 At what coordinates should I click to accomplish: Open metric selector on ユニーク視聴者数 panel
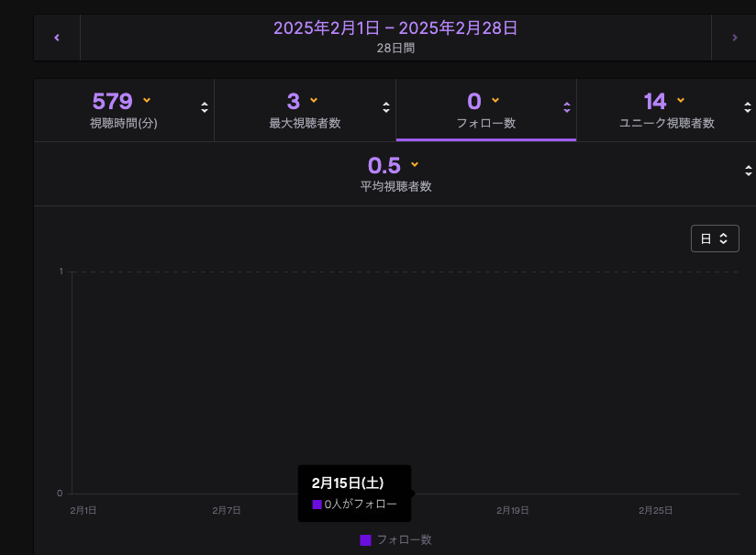point(749,107)
